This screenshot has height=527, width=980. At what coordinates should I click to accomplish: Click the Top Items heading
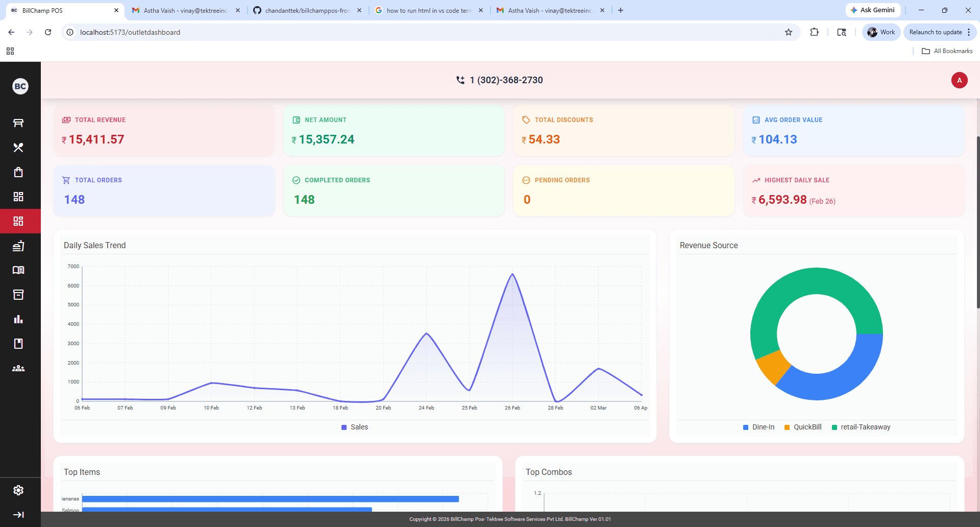(82, 472)
